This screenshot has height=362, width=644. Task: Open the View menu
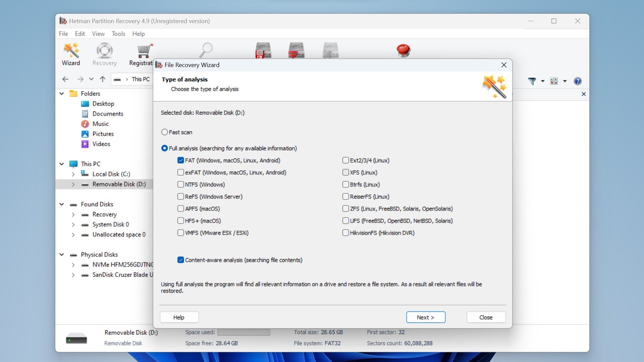[x=97, y=34]
